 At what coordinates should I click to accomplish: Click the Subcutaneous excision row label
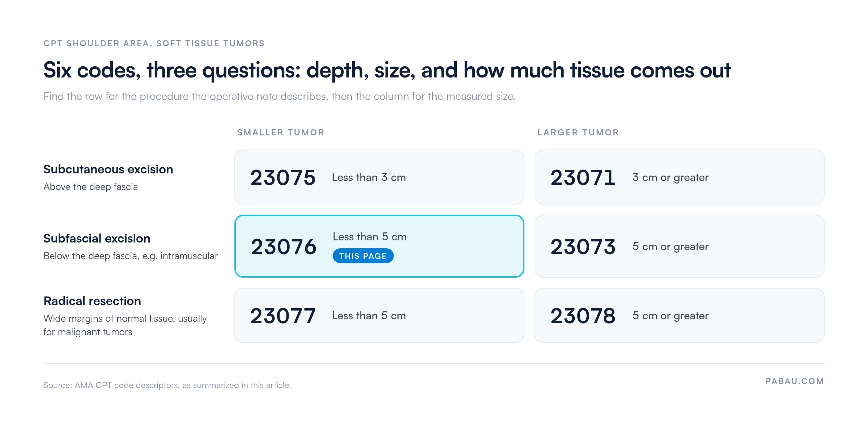108,169
